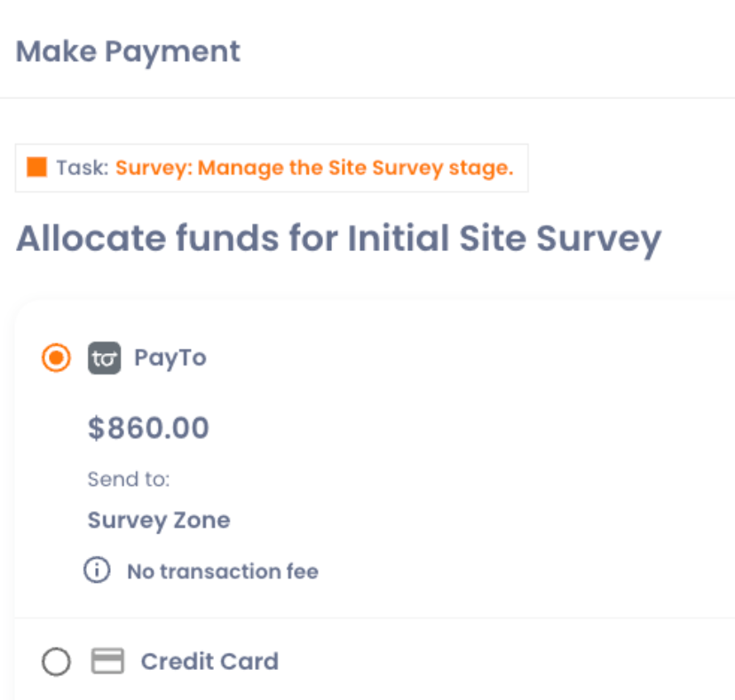Image resolution: width=735 pixels, height=700 pixels.
Task: Click the orange square task icon
Action: 37,168
